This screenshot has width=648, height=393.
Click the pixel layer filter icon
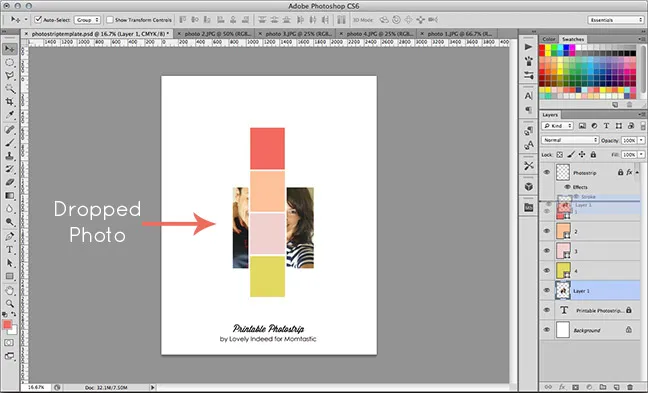point(582,126)
